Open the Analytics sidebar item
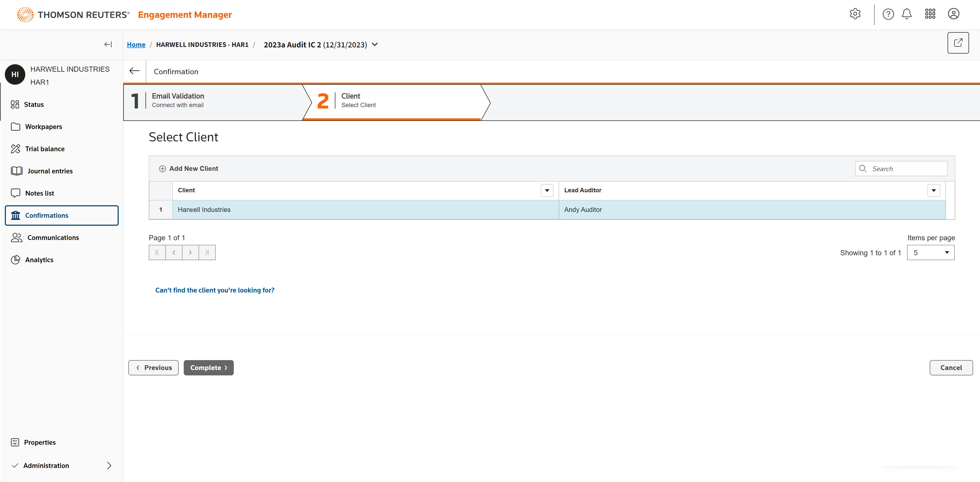 point(39,260)
